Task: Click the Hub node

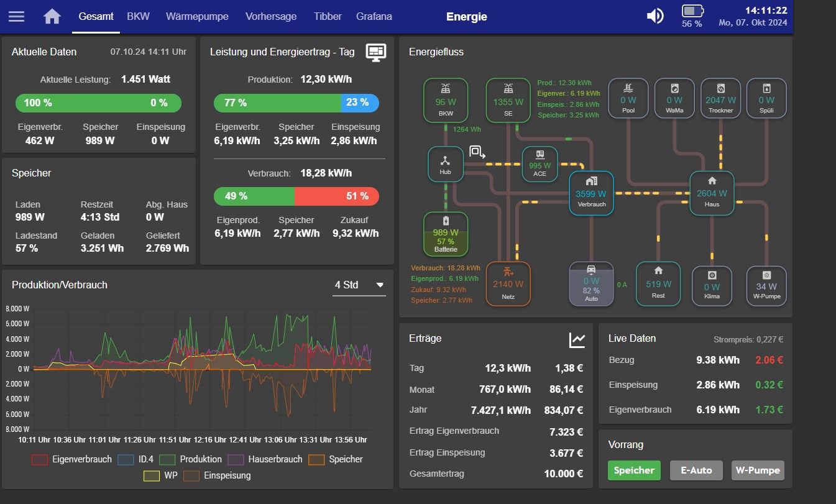Action: point(446,164)
